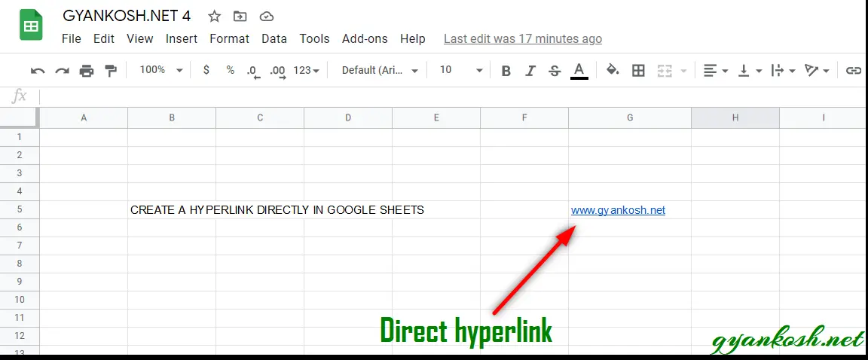Print the spreadsheet
This screenshot has height=360, width=868.
87,71
